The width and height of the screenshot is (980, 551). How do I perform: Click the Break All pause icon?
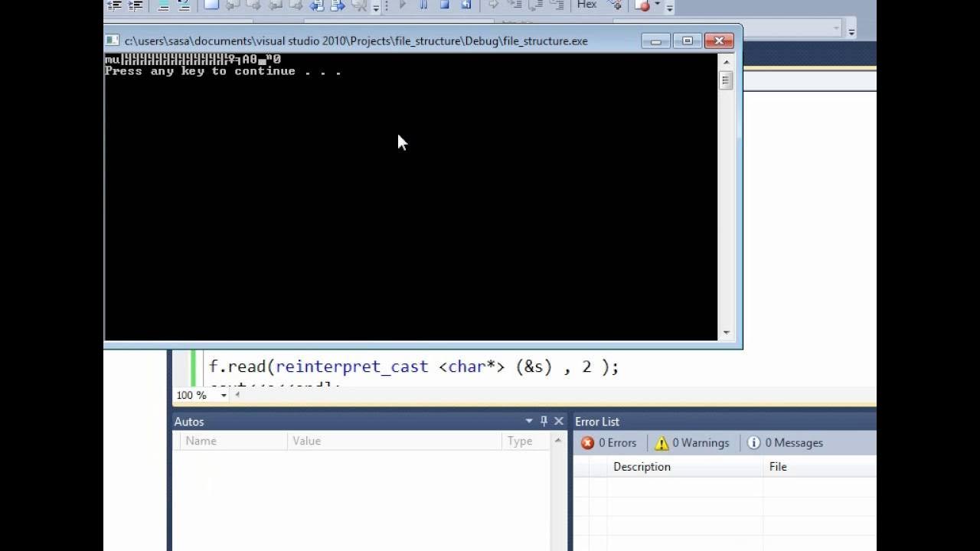pyautogui.click(x=423, y=5)
